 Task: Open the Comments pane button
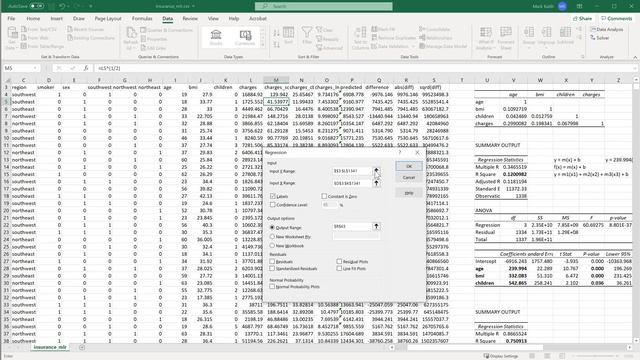[617, 18]
